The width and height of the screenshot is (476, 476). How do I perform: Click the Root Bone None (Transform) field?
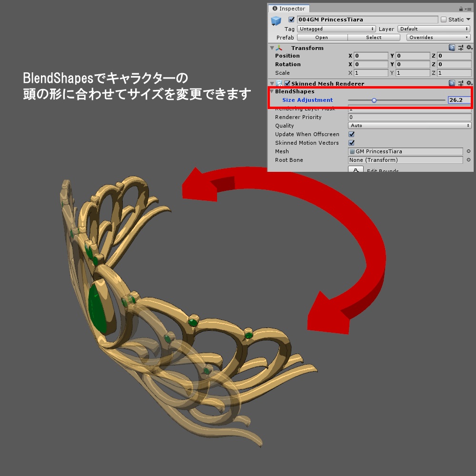coord(405,160)
